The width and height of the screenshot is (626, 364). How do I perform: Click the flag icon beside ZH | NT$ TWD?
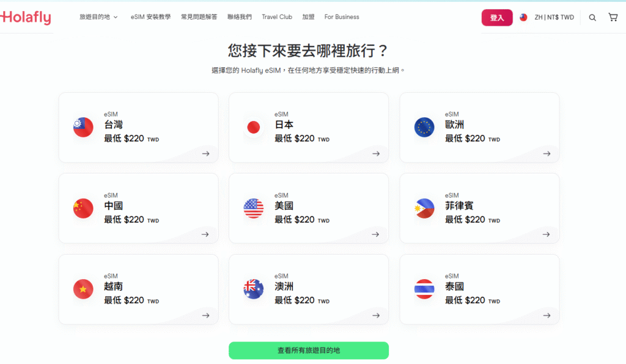point(523,18)
